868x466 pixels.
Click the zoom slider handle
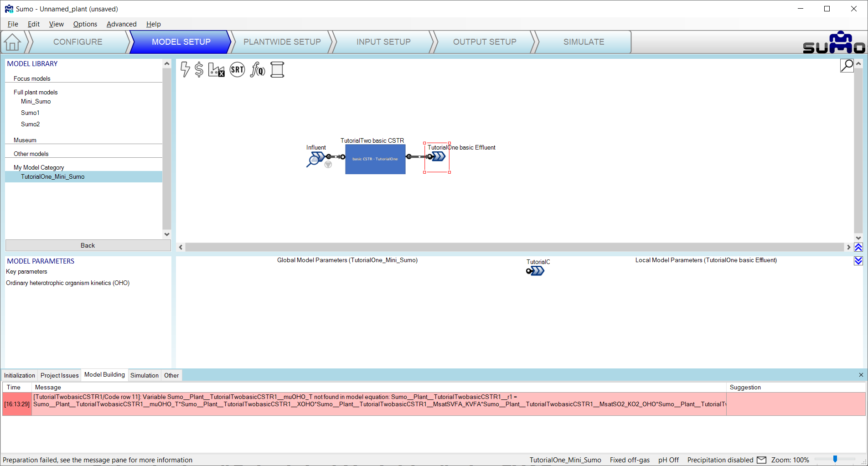[x=835, y=459]
